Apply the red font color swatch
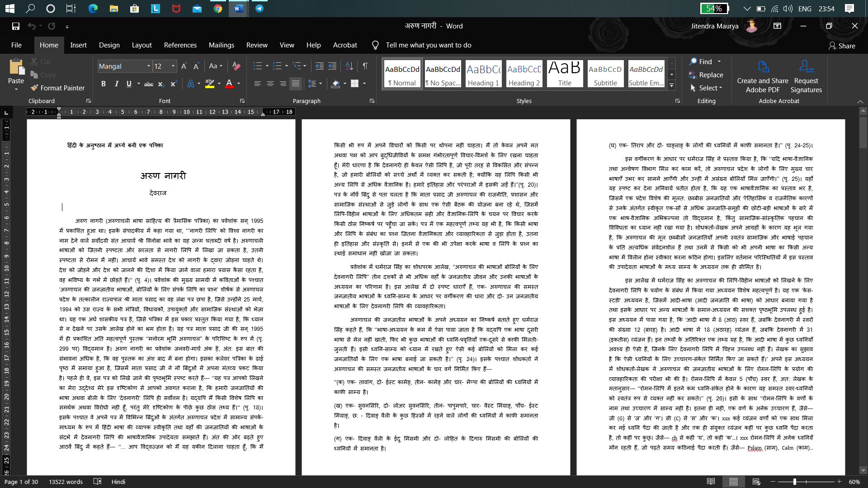The image size is (868, 488). point(229,84)
